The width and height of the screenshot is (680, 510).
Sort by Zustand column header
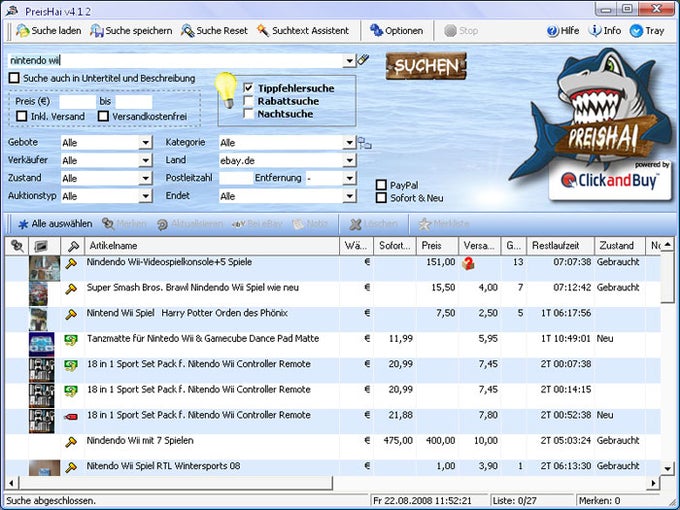click(x=620, y=246)
